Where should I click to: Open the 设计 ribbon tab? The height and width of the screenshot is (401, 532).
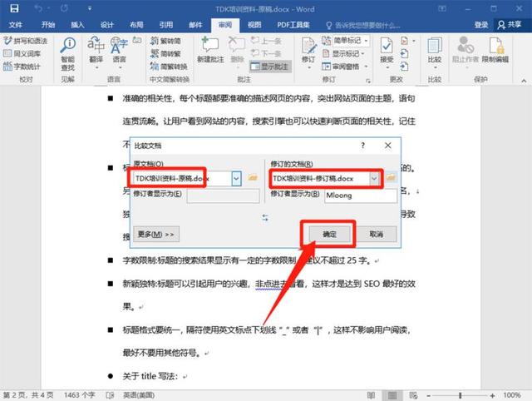(x=107, y=25)
